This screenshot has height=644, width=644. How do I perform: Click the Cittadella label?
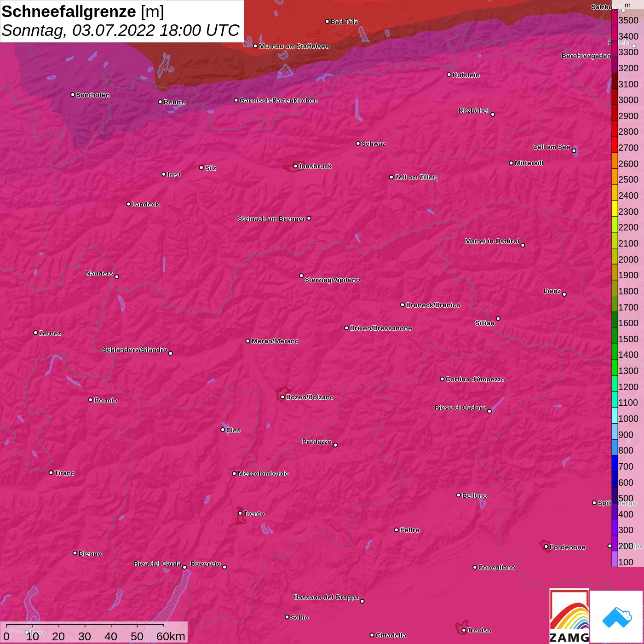pyautogui.click(x=391, y=635)
